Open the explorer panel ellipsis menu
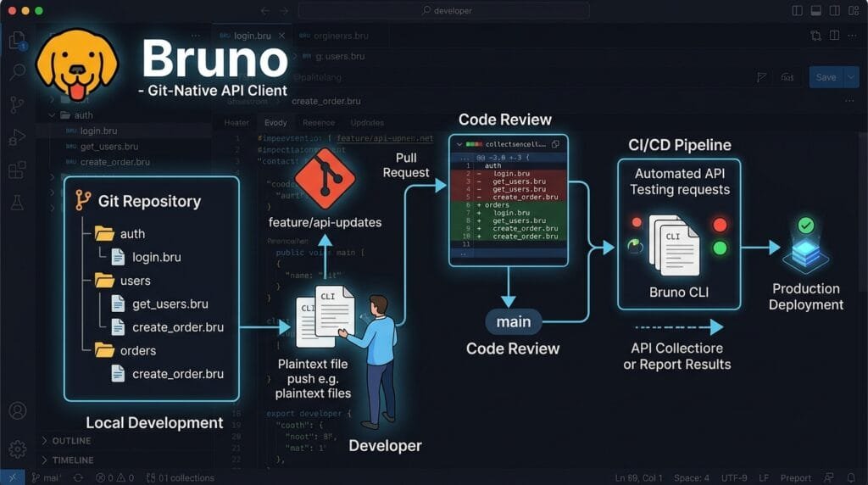 (196, 36)
